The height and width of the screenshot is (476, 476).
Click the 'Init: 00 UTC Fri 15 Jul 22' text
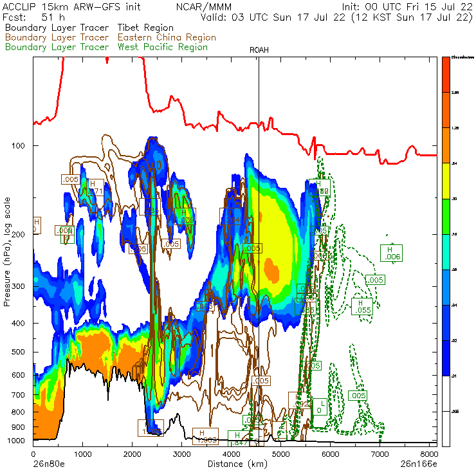tap(407, 6)
